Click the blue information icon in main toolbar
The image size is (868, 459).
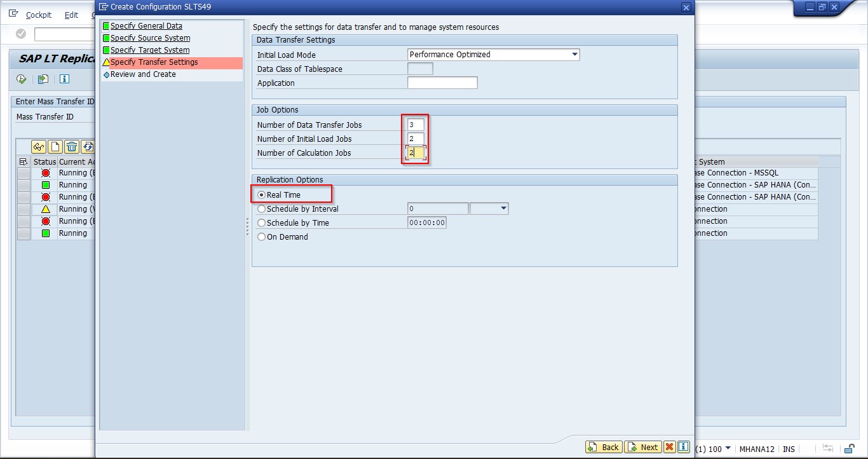point(64,79)
